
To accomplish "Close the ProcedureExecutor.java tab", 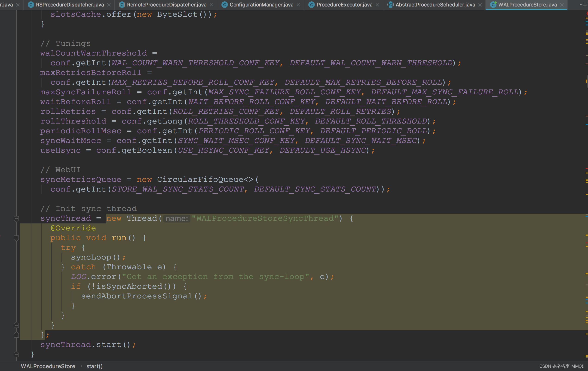I will (x=377, y=5).
